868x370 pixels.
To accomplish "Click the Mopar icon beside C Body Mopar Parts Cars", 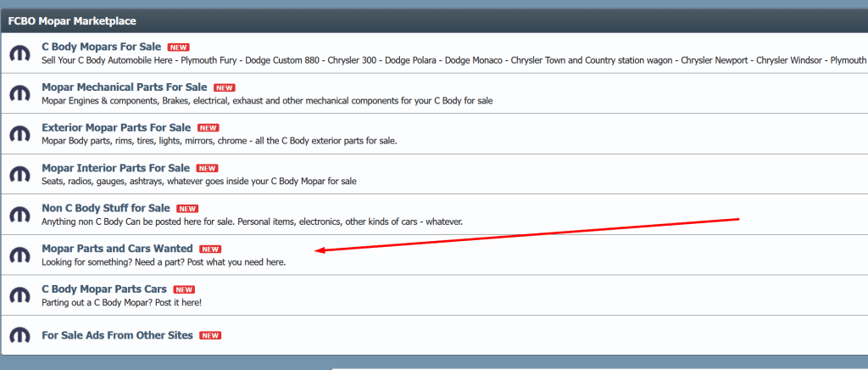I will point(19,295).
